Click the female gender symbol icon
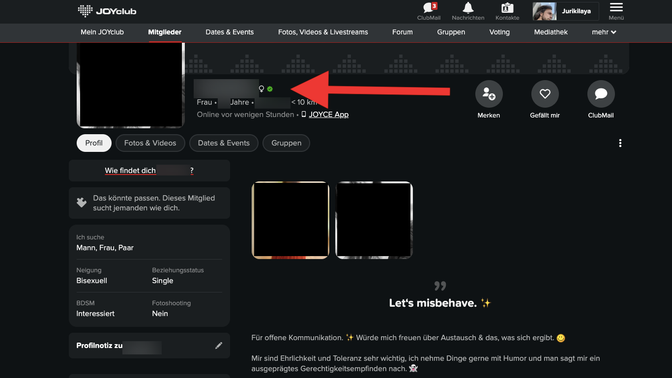672x378 pixels. tap(261, 89)
